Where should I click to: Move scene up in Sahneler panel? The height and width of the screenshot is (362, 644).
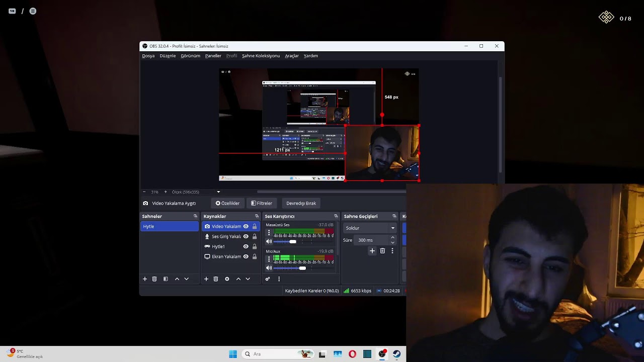click(177, 279)
